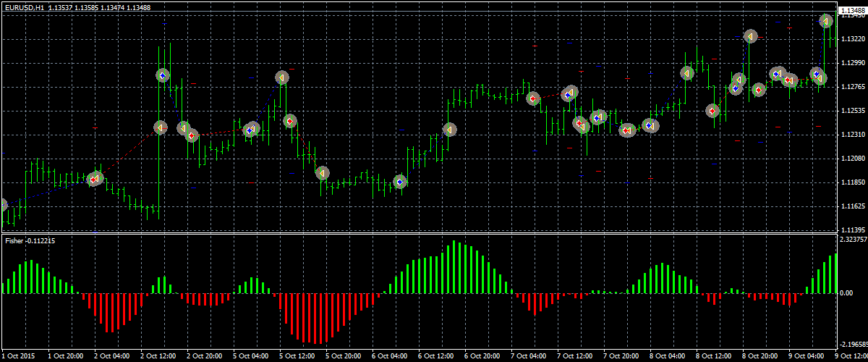Select the yellow trade arrow above 5 Oct 20:00

(x=322, y=173)
